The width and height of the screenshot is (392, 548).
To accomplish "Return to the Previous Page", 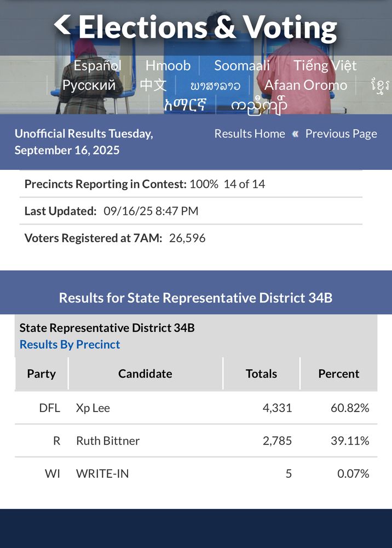I will tap(341, 134).
